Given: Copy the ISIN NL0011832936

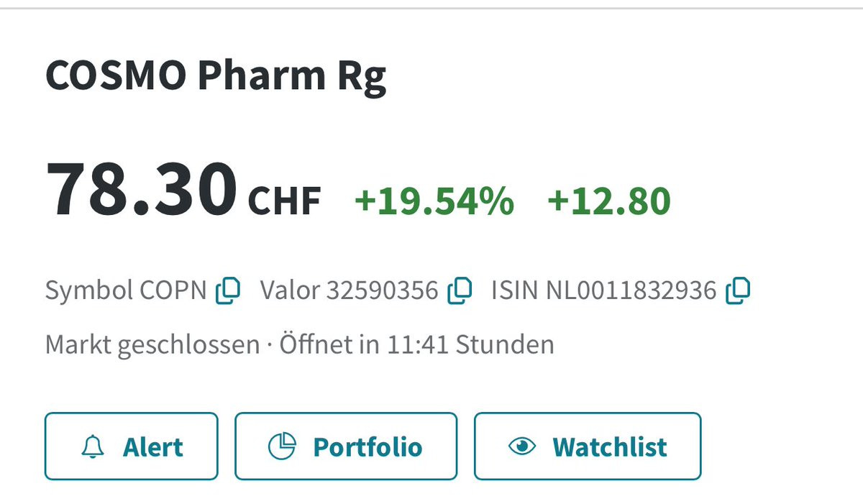Looking at the screenshot, I should pos(738,290).
